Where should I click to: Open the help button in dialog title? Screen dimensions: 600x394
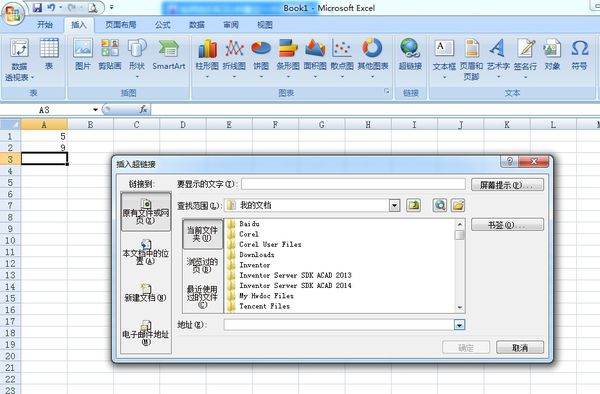coord(510,161)
